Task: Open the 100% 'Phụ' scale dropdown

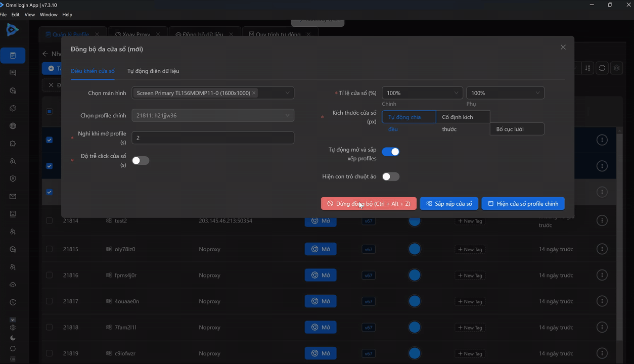Action: (x=505, y=93)
